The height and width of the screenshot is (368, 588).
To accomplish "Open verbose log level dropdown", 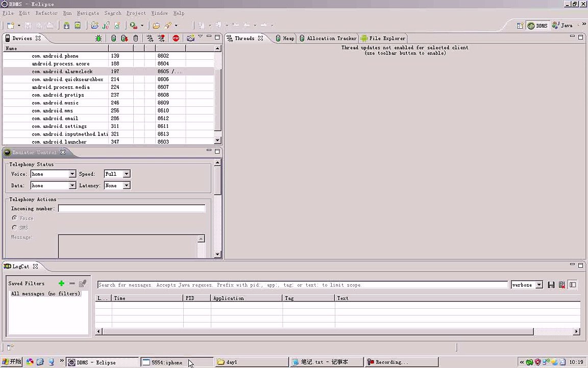I will click(x=539, y=285).
